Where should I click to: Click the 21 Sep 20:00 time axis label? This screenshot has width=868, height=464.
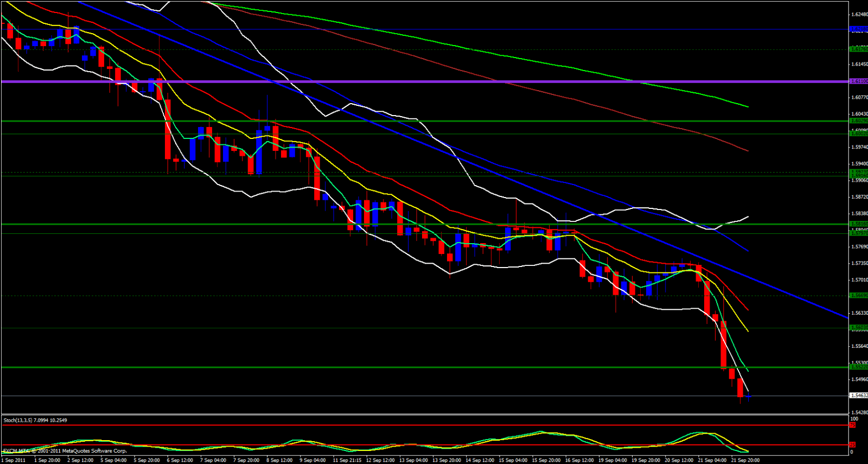(745, 460)
